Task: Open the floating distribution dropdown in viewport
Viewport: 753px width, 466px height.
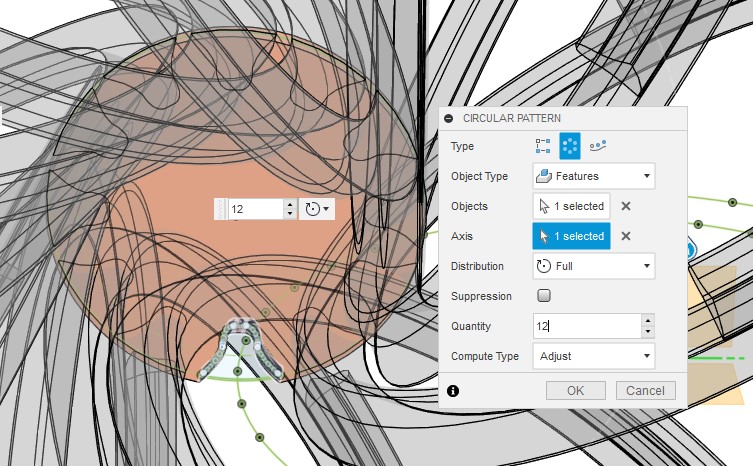Action: pos(317,209)
